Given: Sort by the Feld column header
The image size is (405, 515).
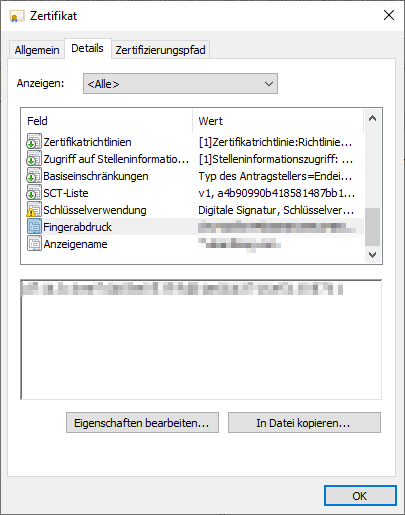Looking at the screenshot, I should click(x=107, y=121).
